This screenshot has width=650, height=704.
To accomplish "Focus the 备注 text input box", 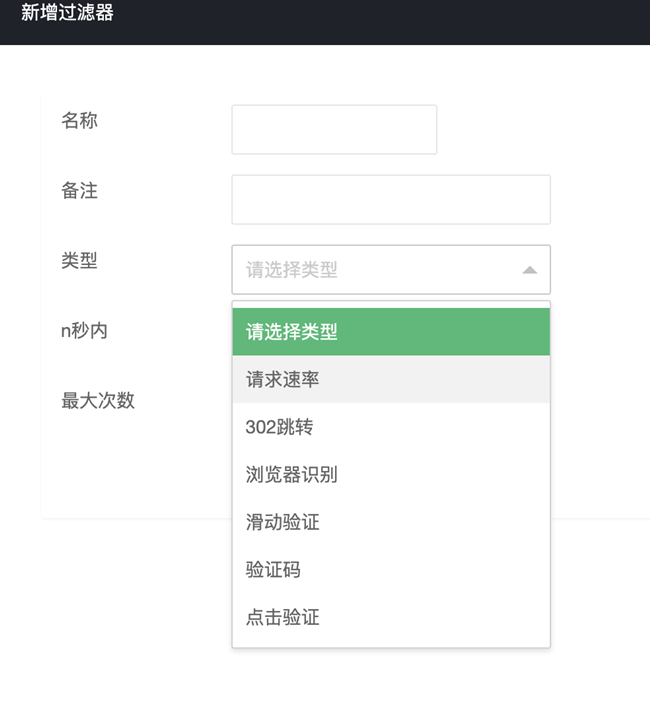I will point(391,200).
